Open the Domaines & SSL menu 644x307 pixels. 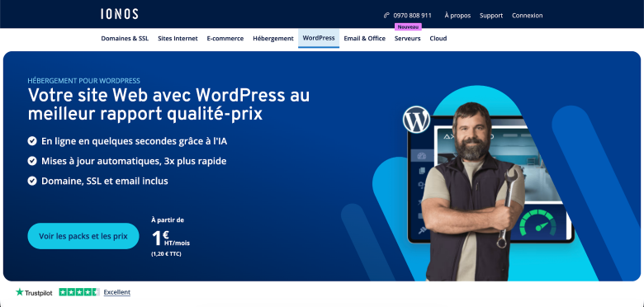[125, 39]
